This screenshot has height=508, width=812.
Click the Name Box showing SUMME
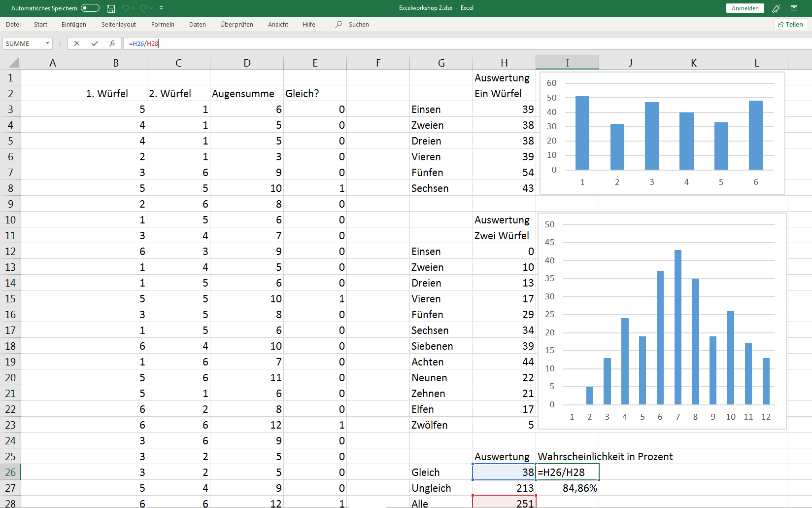[23, 43]
